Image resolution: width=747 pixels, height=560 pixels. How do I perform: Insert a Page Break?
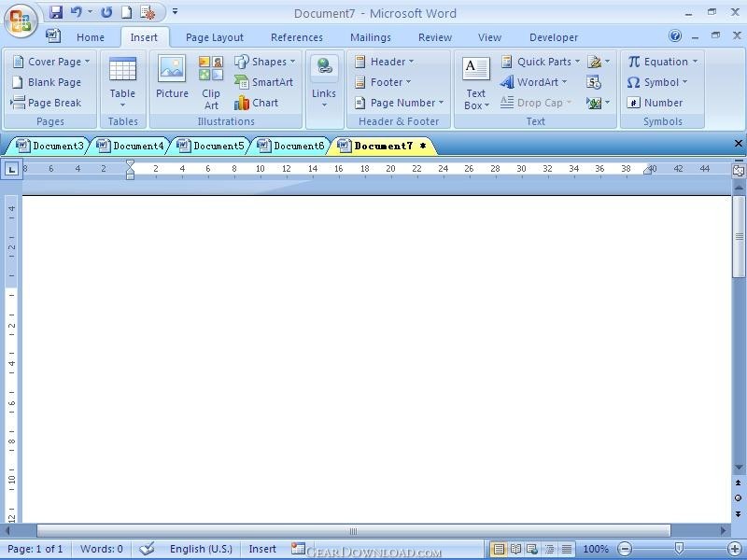[46, 103]
